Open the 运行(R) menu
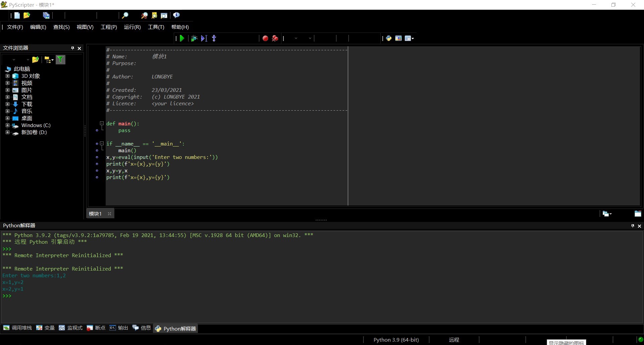 click(132, 27)
